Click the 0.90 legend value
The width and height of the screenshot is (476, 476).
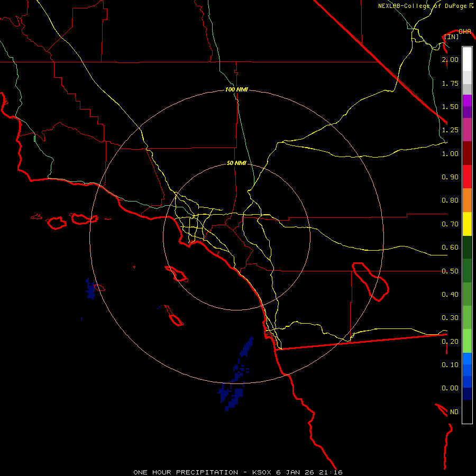point(450,177)
